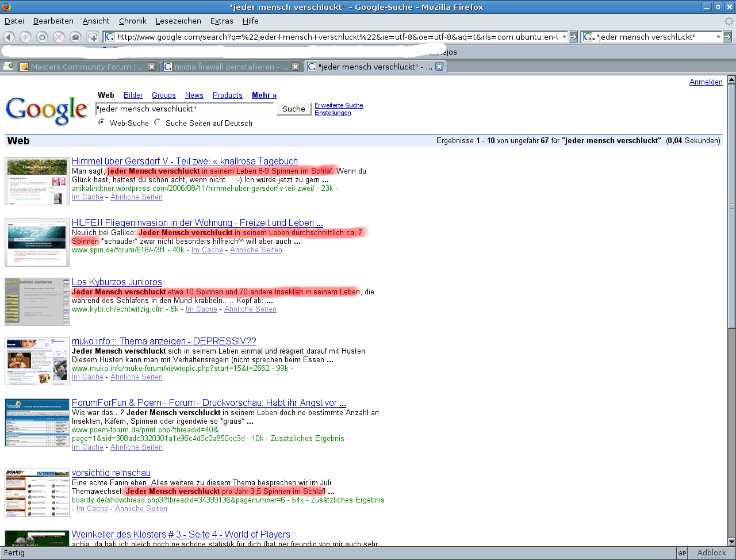Open Im Cache link for Los Kyburzos result
The image size is (736, 560).
[201, 309]
